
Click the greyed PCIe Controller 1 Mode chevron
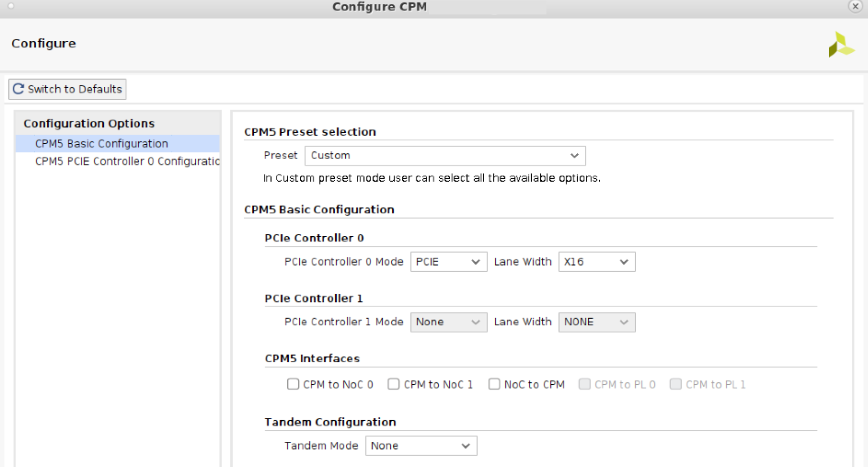(476, 322)
